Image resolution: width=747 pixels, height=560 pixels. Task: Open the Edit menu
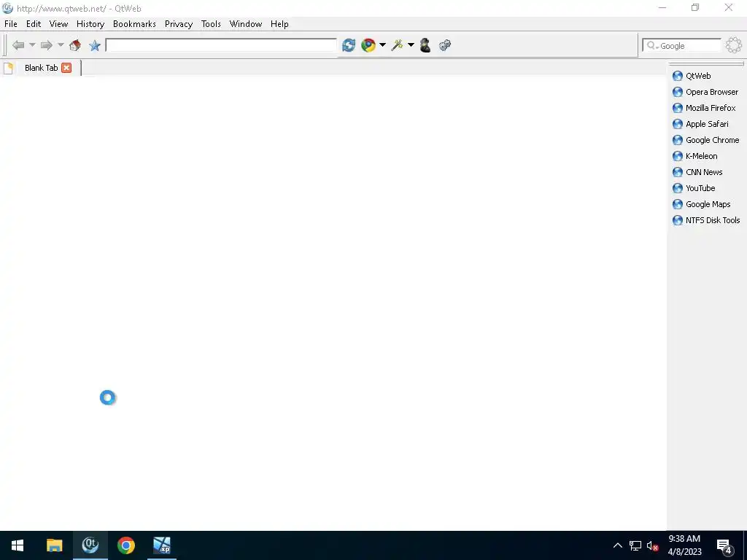(34, 24)
